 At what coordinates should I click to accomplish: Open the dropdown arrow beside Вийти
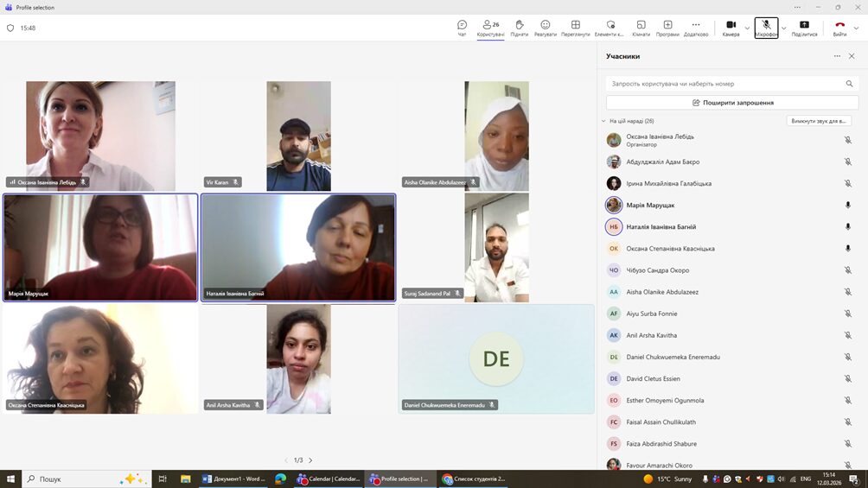857,29
